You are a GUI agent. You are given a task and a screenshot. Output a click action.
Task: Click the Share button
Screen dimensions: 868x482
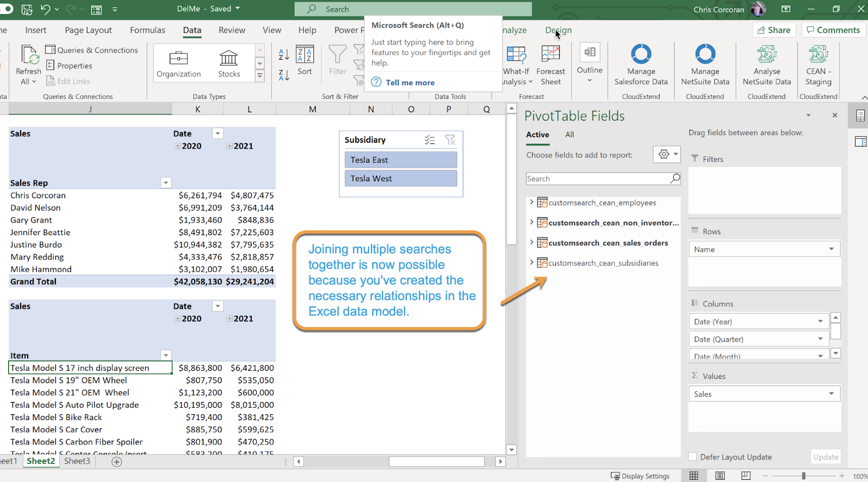(774, 30)
